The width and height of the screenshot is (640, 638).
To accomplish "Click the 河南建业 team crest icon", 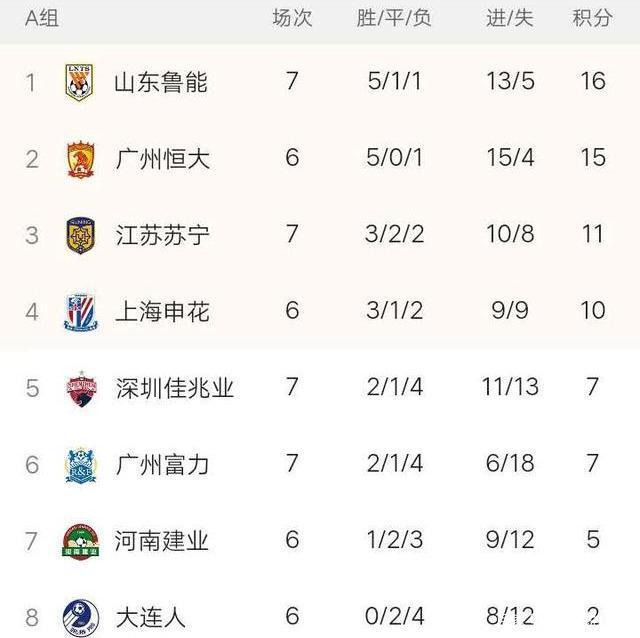I will [80, 540].
